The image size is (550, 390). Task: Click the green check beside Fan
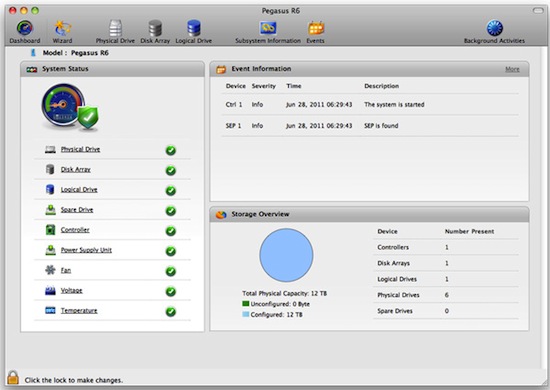171,271
